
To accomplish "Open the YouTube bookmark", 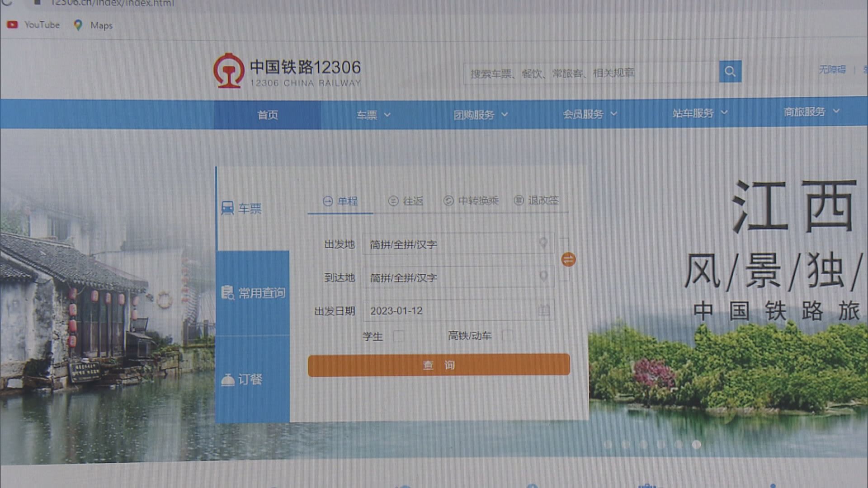I will [34, 25].
